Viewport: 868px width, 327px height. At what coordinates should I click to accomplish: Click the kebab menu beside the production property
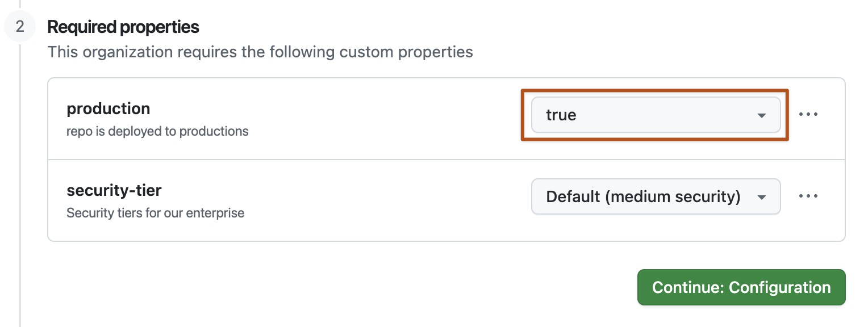[808, 114]
